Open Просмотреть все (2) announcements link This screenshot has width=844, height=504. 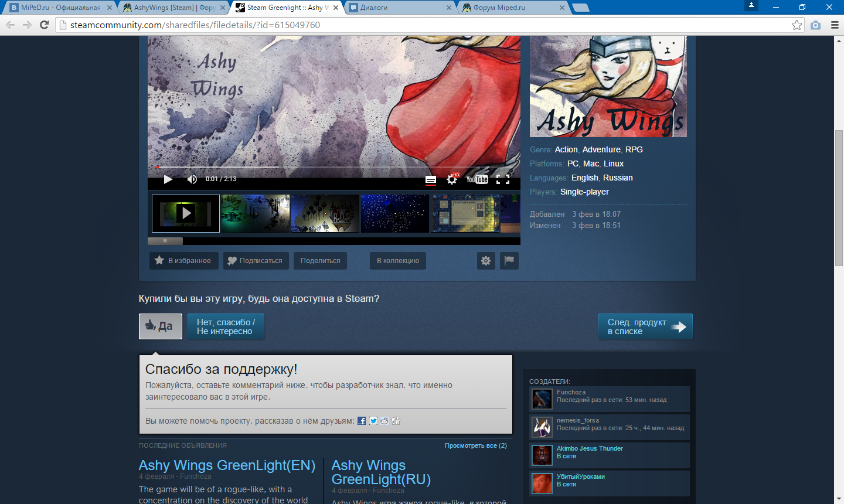click(x=476, y=445)
